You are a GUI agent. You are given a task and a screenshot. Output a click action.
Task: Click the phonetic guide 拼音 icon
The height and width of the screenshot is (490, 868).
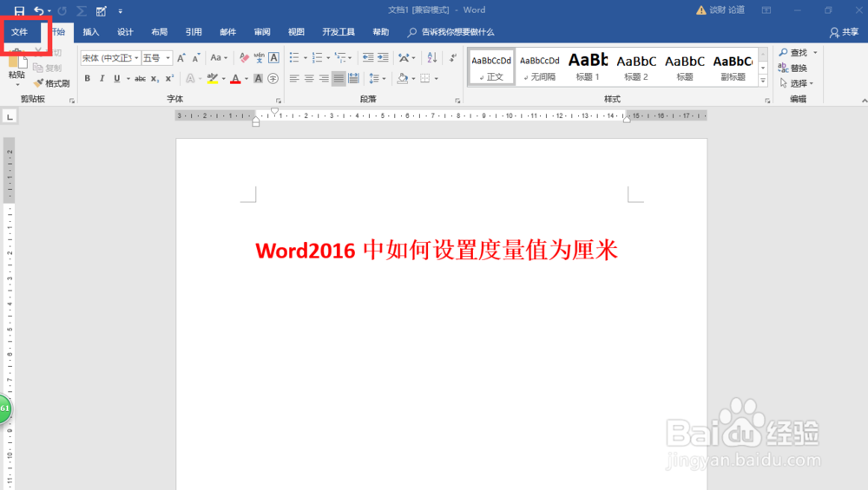pos(259,57)
